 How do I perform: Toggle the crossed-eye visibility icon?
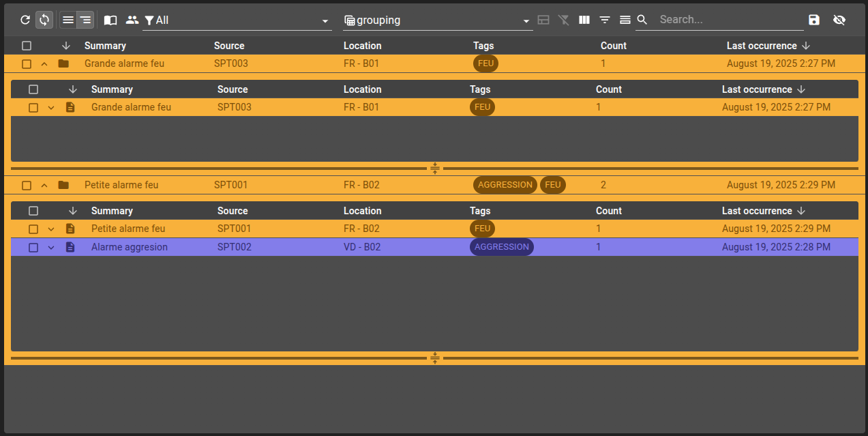[839, 20]
